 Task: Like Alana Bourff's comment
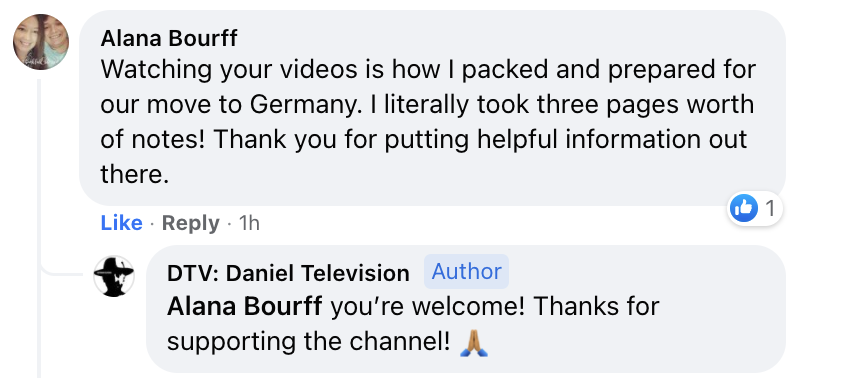tap(121, 223)
